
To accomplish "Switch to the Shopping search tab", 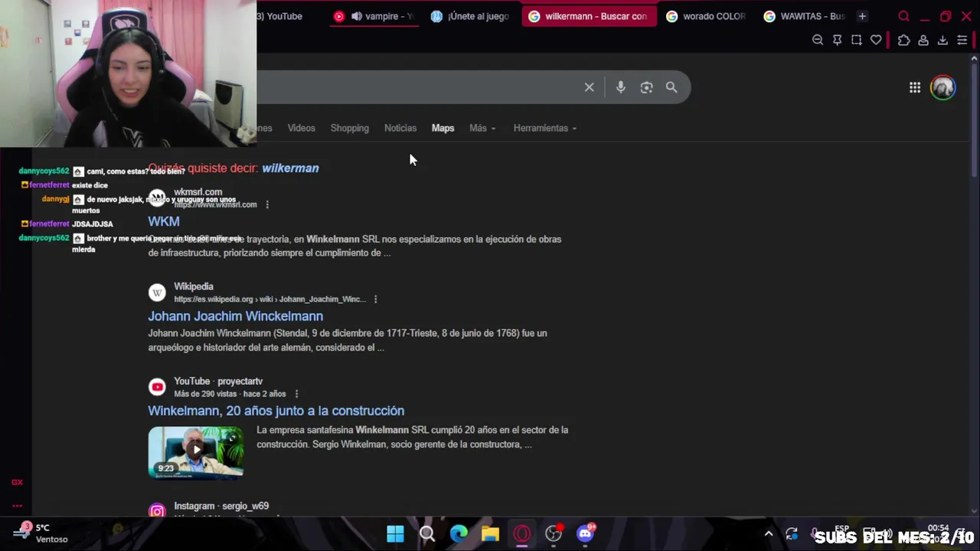I will click(350, 128).
